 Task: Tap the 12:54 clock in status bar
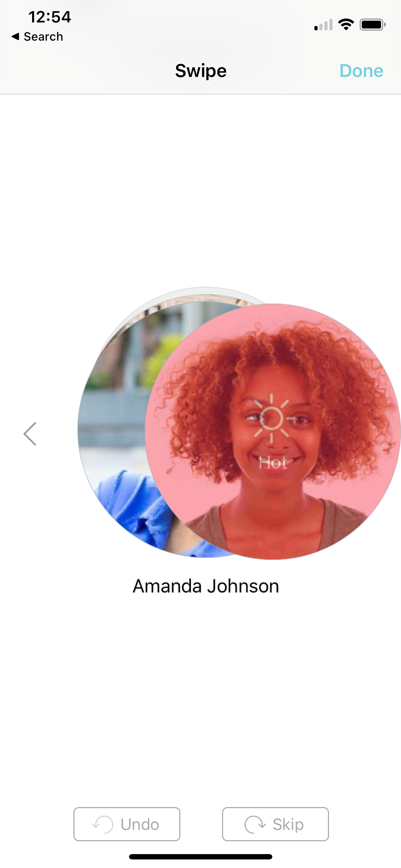click(50, 17)
